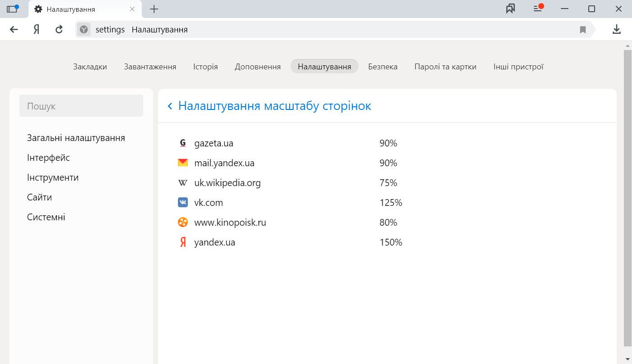Open the Історія tab
Image resolution: width=632 pixels, height=364 pixels.
[x=205, y=67]
